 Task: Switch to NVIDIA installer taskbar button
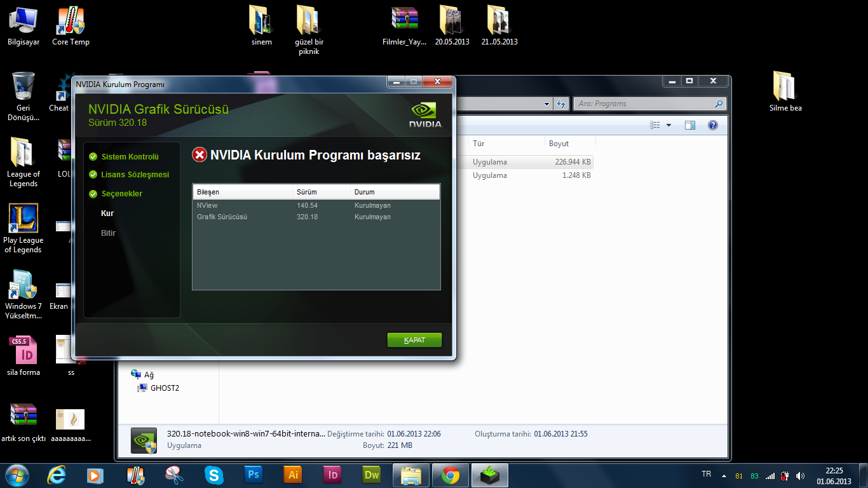pos(490,475)
